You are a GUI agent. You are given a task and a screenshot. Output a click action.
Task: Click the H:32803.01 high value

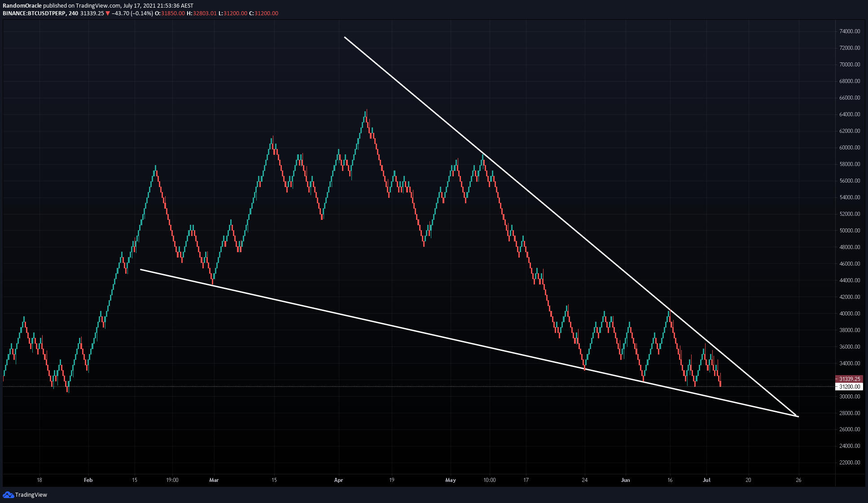[x=202, y=13]
